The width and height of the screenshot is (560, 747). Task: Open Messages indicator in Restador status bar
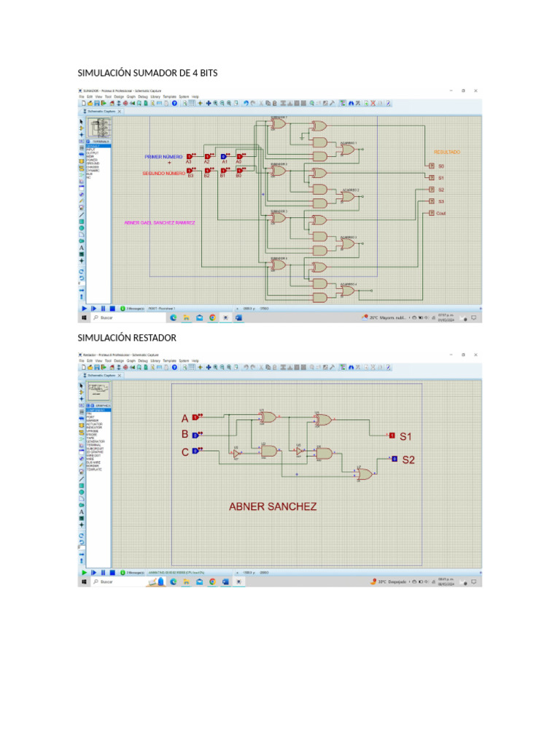[x=132, y=573]
